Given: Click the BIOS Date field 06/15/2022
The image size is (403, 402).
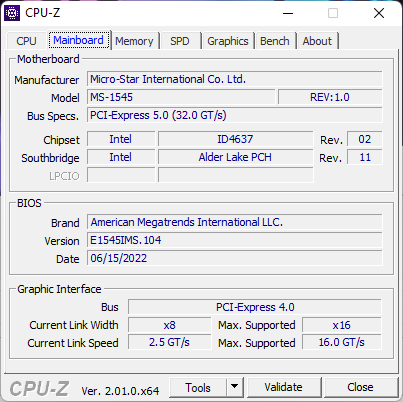Looking at the screenshot, I should tap(235, 258).
